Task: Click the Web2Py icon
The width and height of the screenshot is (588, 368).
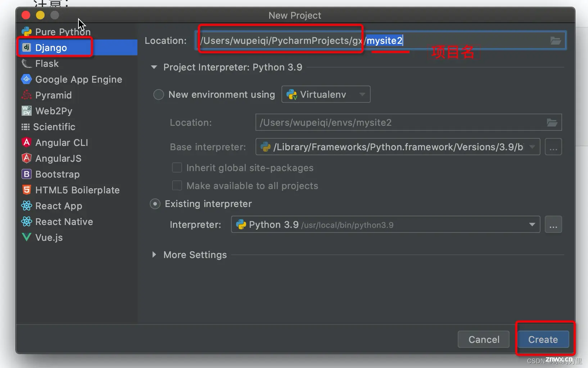Action: click(27, 111)
